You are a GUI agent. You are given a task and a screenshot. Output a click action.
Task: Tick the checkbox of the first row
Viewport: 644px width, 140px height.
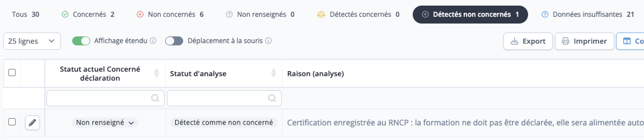pos(12,122)
